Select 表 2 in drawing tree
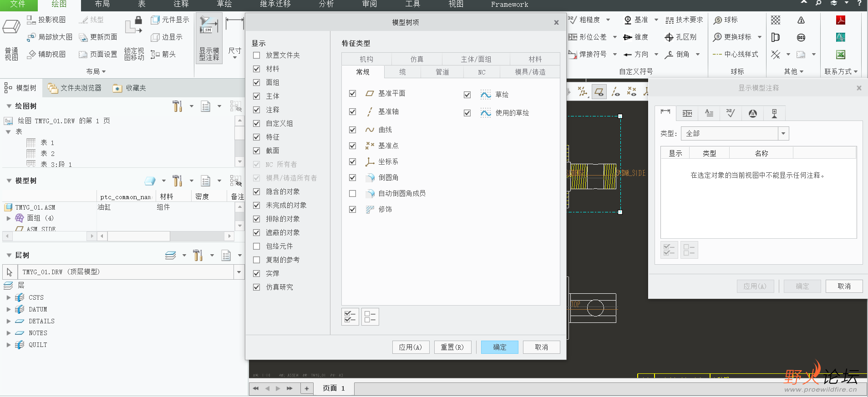 (47, 154)
